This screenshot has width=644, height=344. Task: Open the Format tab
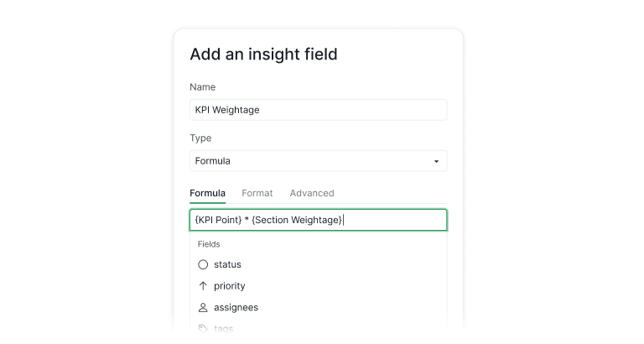click(x=257, y=193)
